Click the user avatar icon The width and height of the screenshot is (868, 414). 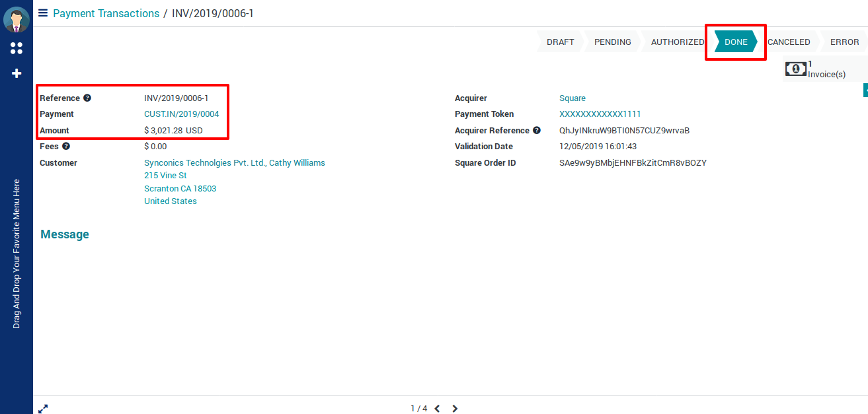(x=17, y=20)
